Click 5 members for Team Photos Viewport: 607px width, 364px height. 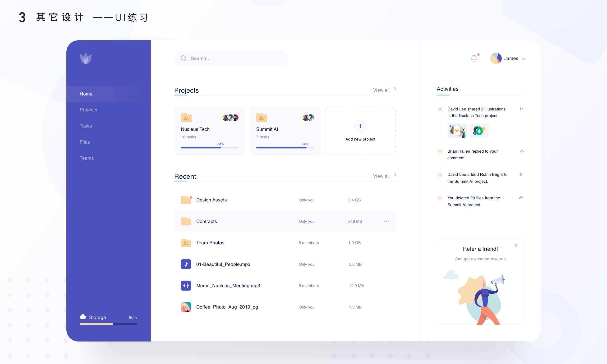[x=309, y=243]
